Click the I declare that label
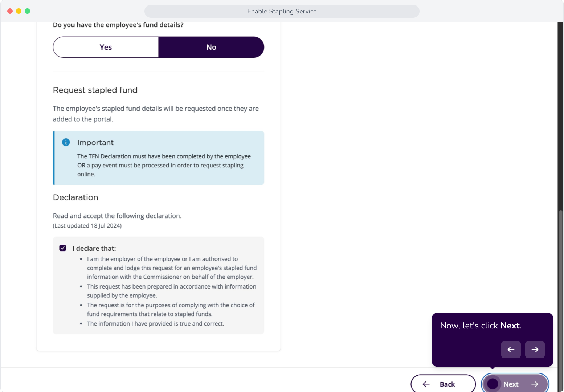The width and height of the screenshot is (564, 392). coord(94,249)
